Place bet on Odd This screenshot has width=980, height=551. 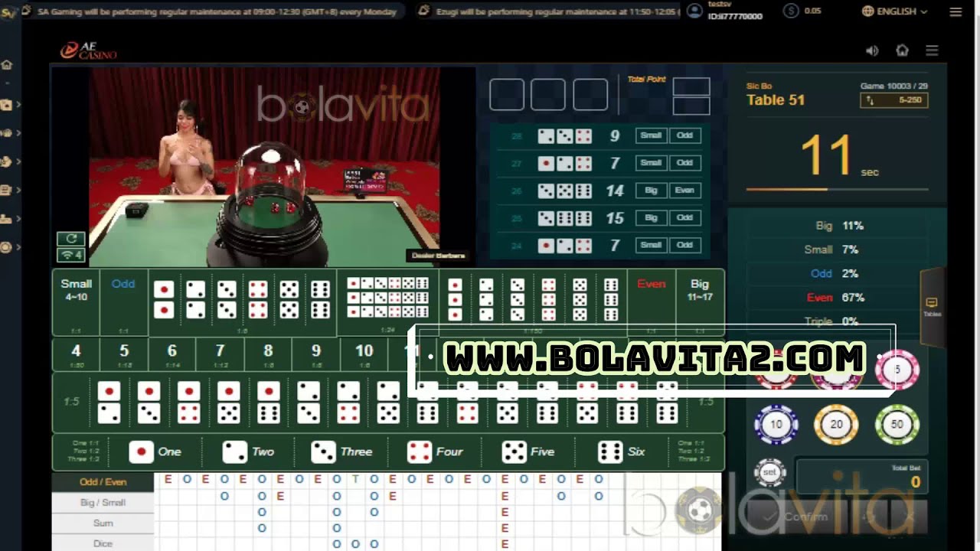[123, 302]
